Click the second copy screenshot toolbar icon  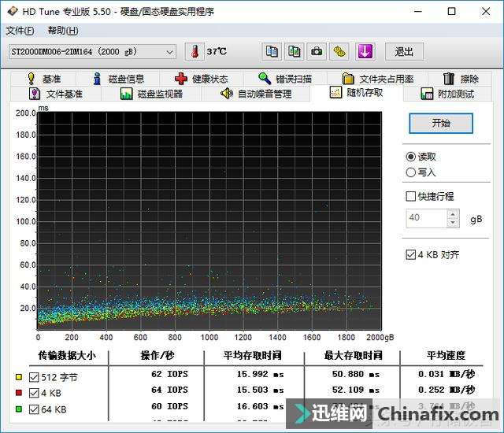(x=294, y=51)
